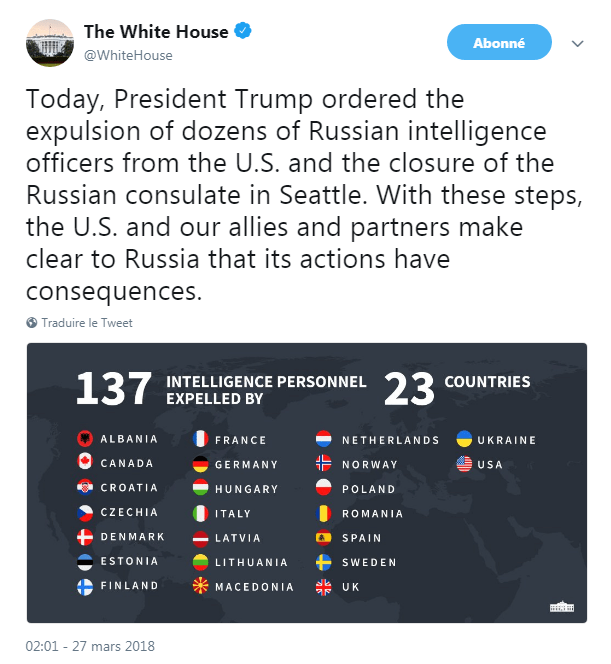The height and width of the screenshot is (664, 611).
Task: Click the Ukraine flag icon
Action: click(465, 439)
